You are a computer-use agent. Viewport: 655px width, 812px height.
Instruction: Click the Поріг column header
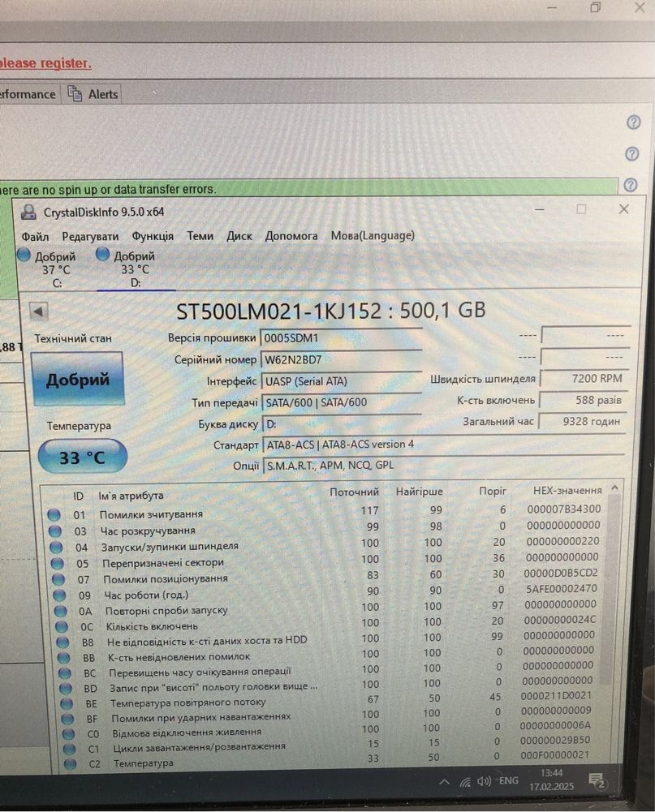tap(493, 491)
